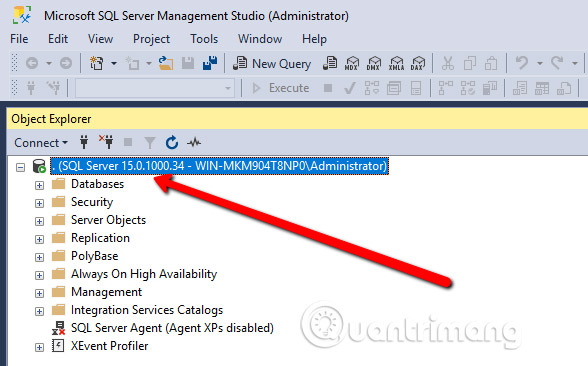Select the Security tree item
Screen dimensions: 588x366
[x=92, y=202]
